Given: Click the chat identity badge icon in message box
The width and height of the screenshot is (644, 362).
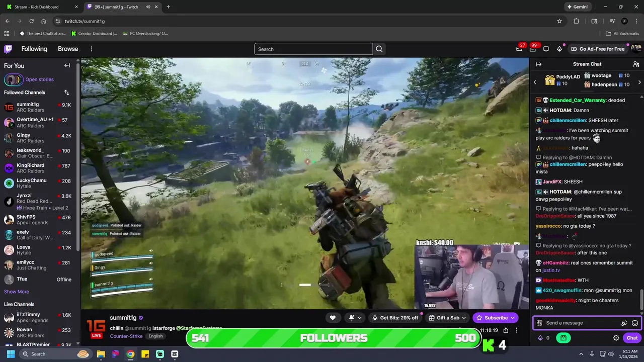Looking at the screenshot, I should pos(540,323).
